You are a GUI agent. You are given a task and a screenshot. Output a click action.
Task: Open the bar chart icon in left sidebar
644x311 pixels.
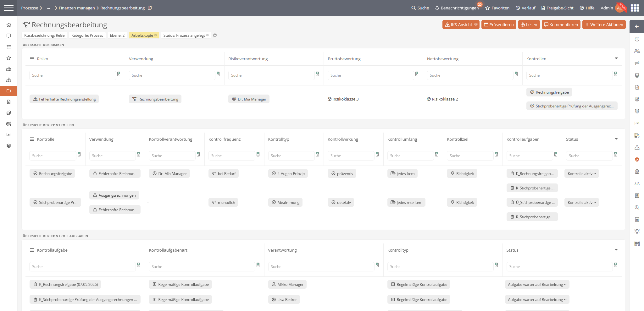click(9, 135)
